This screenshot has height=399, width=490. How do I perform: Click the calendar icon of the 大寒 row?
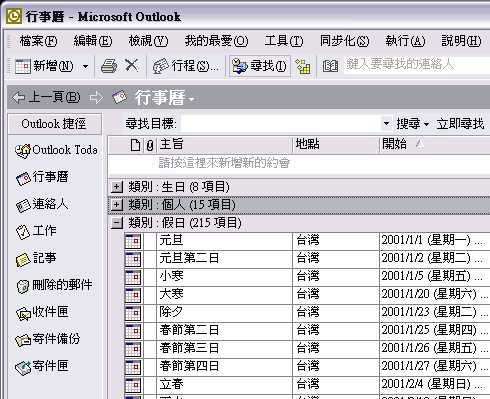click(133, 295)
